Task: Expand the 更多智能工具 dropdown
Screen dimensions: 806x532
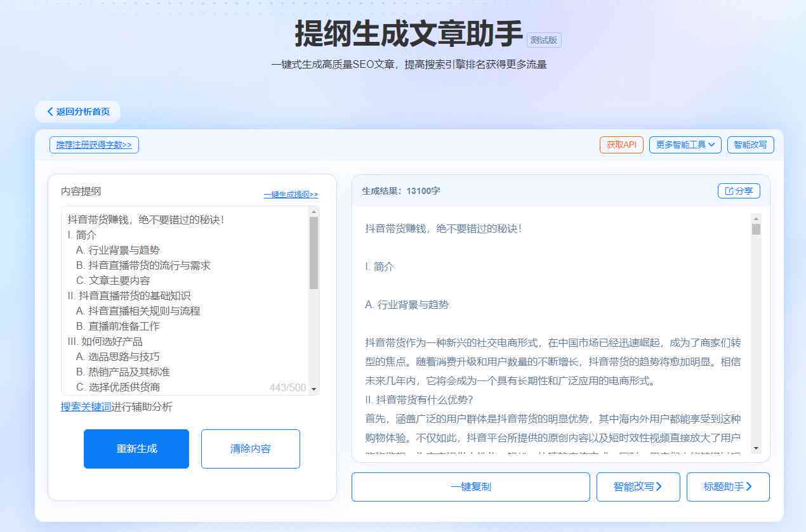Action: [x=685, y=145]
